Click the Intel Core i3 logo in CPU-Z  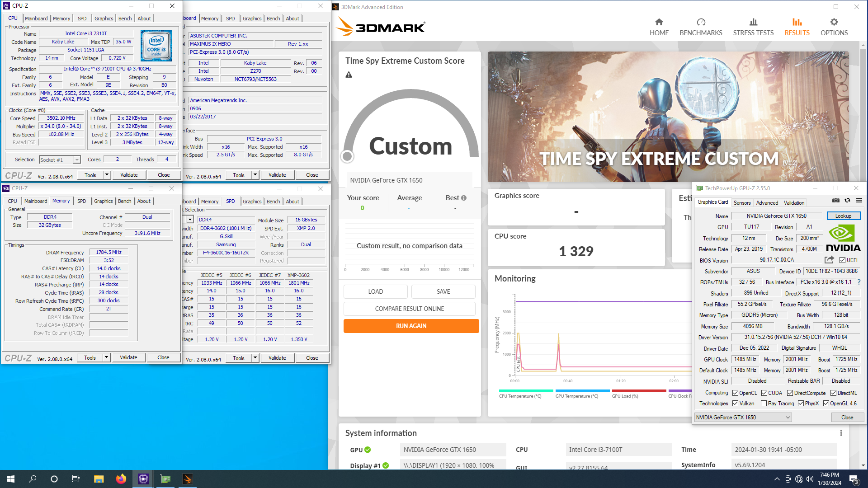tap(156, 46)
